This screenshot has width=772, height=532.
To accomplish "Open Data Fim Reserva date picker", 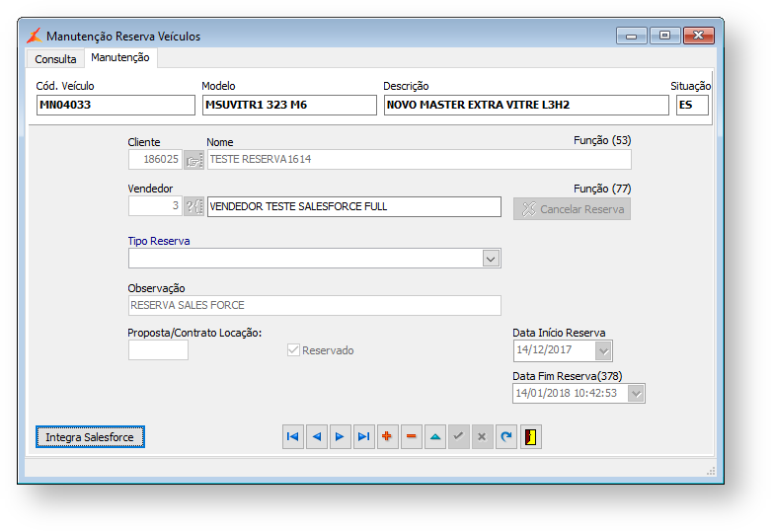I will 636,394.
